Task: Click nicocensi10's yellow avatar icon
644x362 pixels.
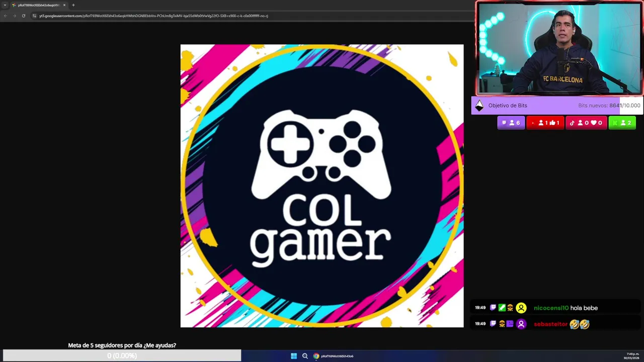Action: [521, 308]
